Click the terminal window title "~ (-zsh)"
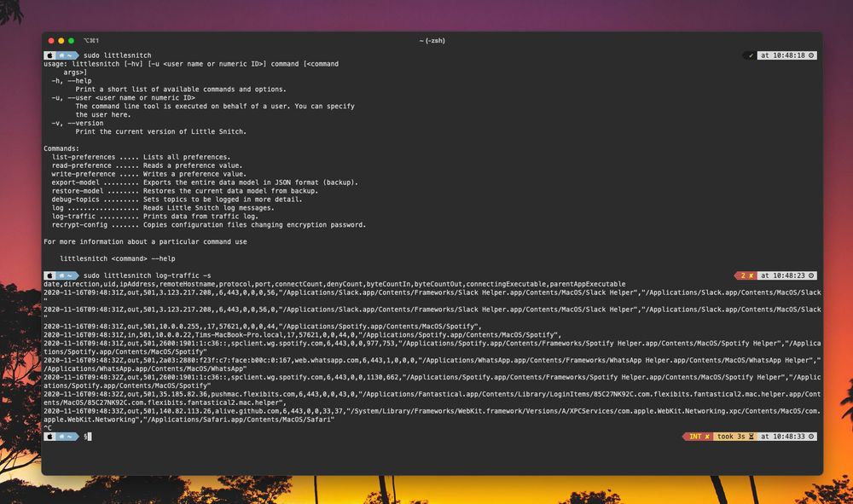Viewport: 853px width, 504px height. (x=432, y=40)
